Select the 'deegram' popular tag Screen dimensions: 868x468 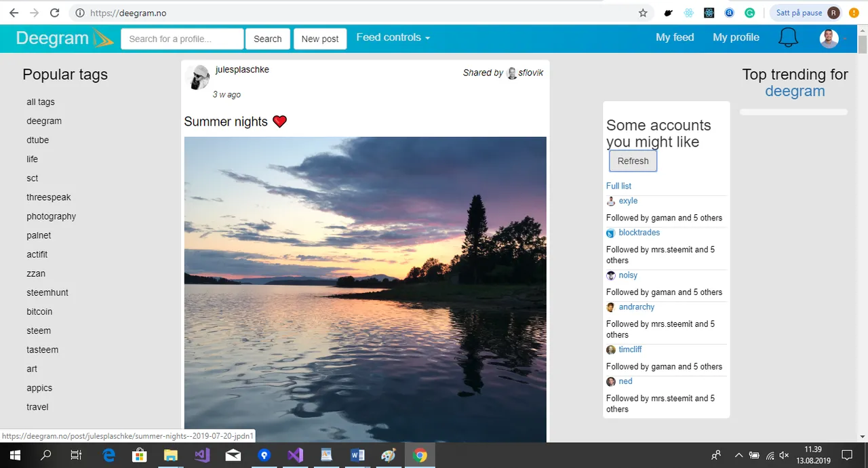(44, 121)
